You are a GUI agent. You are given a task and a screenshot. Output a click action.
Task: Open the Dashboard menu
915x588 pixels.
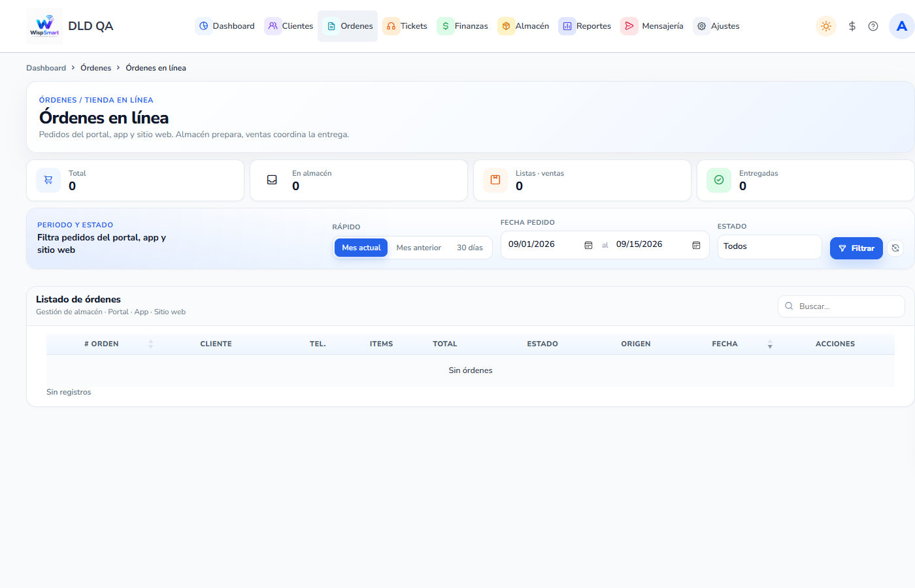tap(225, 26)
